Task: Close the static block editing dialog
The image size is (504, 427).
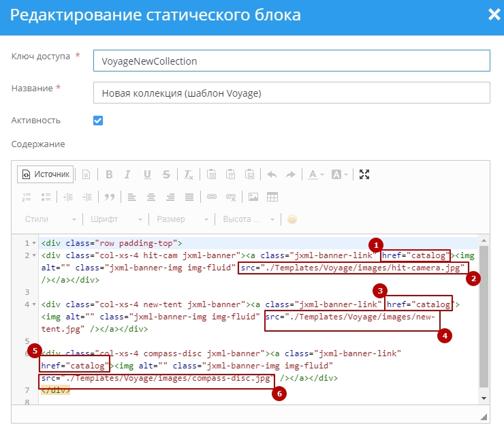Action: click(x=494, y=15)
